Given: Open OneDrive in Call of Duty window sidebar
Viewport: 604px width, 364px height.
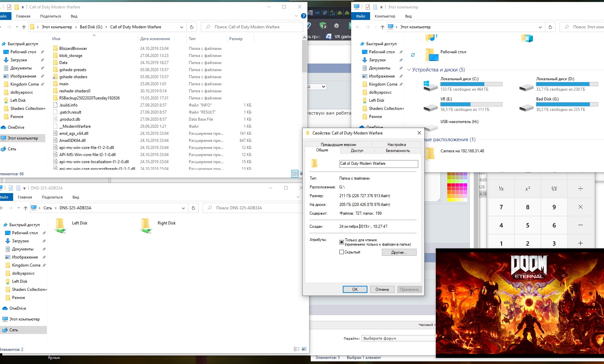Looking at the screenshot, I should [x=16, y=127].
